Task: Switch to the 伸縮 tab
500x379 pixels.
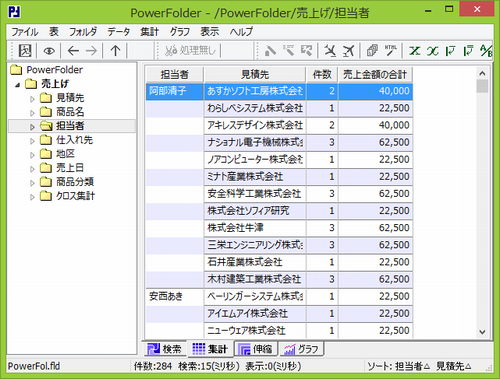Action: [255, 349]
